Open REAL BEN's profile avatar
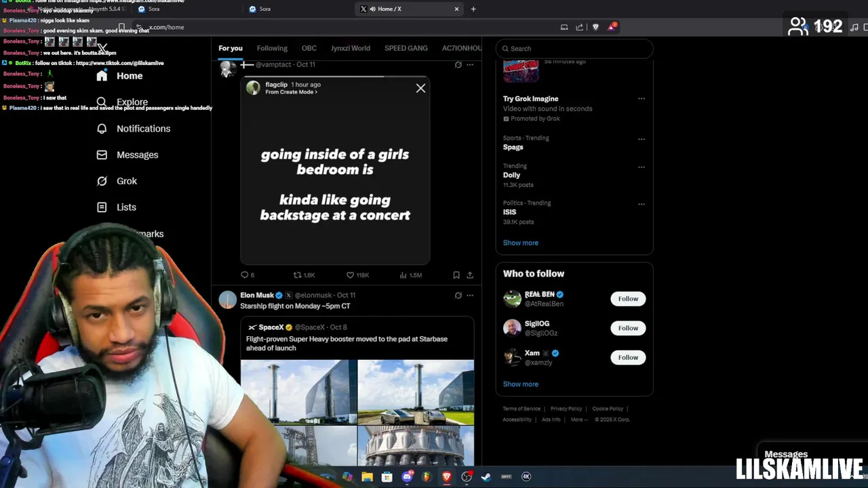868x488 pixels. (512, 298)
